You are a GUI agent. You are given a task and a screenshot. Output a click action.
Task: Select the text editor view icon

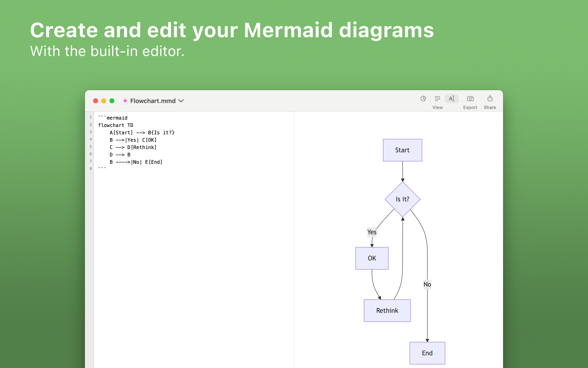tap(451, 99)
